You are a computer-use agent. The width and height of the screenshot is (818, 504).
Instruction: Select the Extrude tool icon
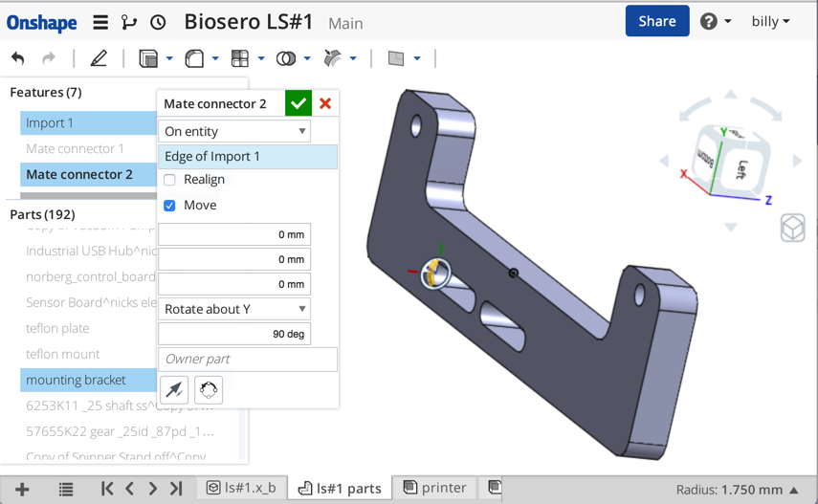point(148,58)
